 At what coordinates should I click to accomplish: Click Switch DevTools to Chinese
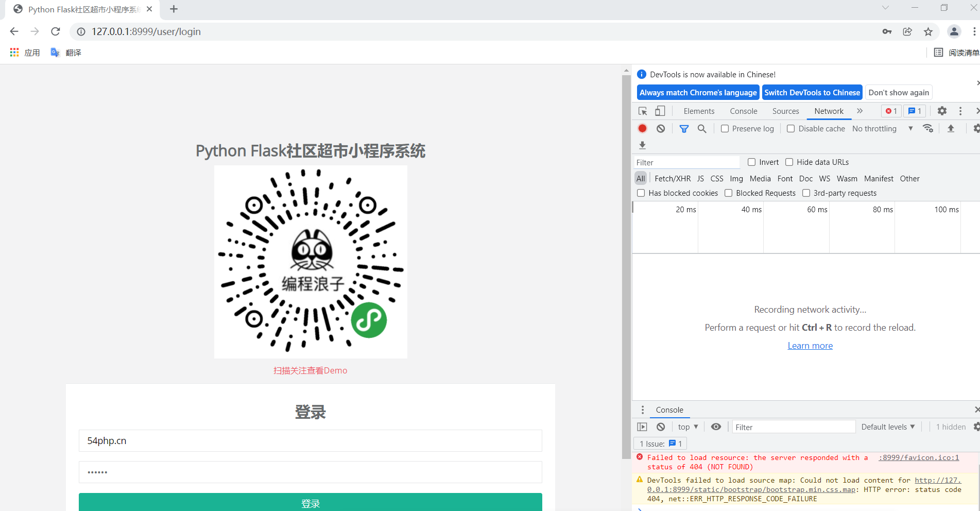click(x=812, y=92)
